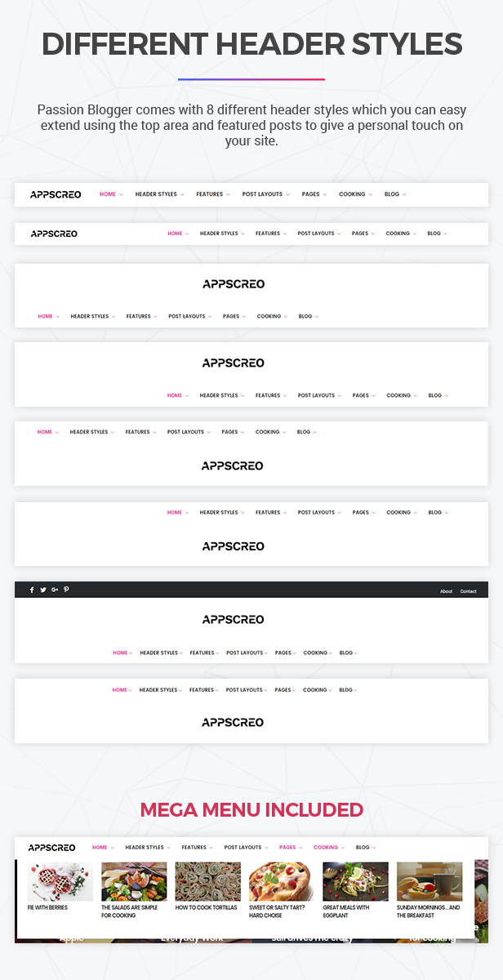503x980 pixels.
Task: Select the Pie with Berries post thumbnail
Action: click(x=60, y=881)
